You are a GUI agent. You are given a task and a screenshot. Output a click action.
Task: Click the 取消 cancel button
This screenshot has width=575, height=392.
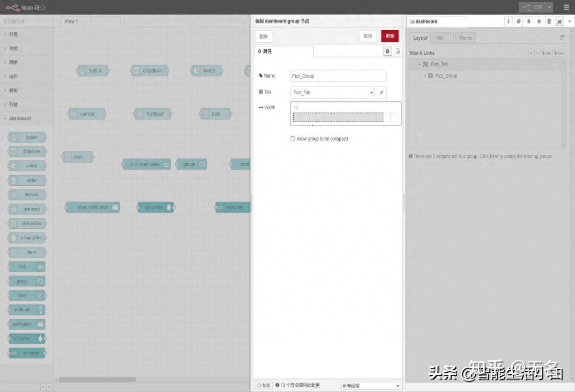tap(368, 36)
